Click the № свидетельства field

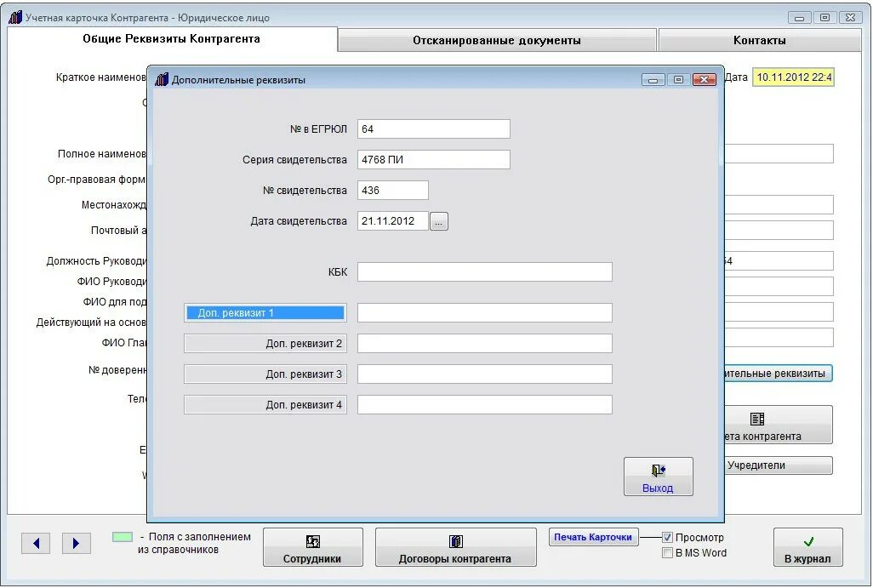[393, 191]
